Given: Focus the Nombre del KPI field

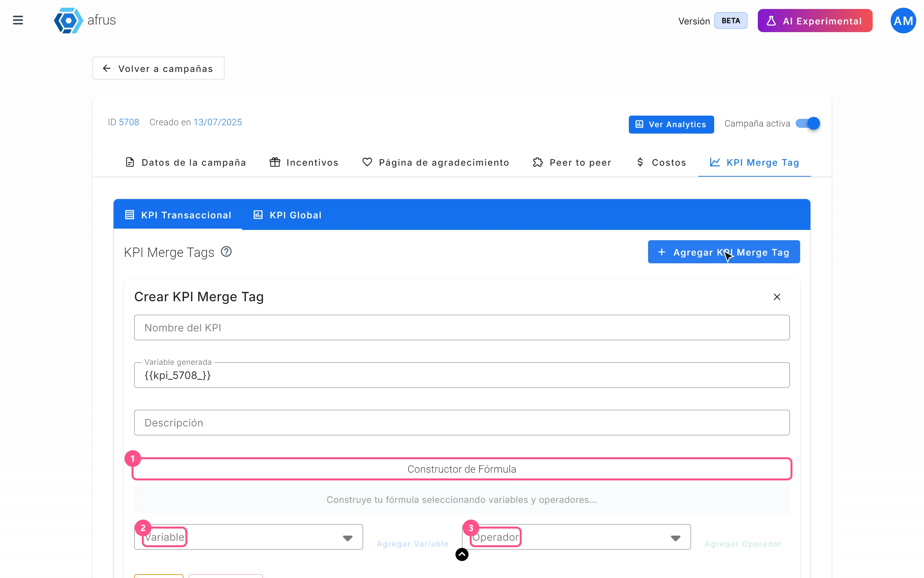Looking at the screenshot, I should 462,328.
